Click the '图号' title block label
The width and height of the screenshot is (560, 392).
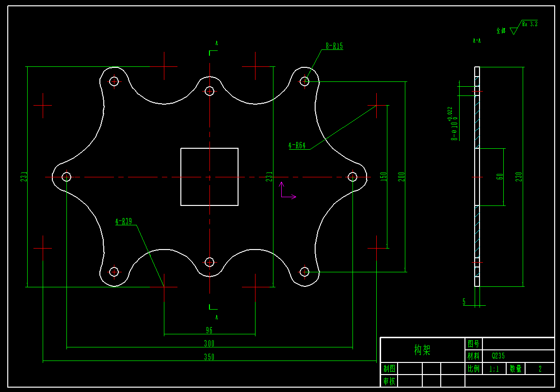(x=474, y=344)
